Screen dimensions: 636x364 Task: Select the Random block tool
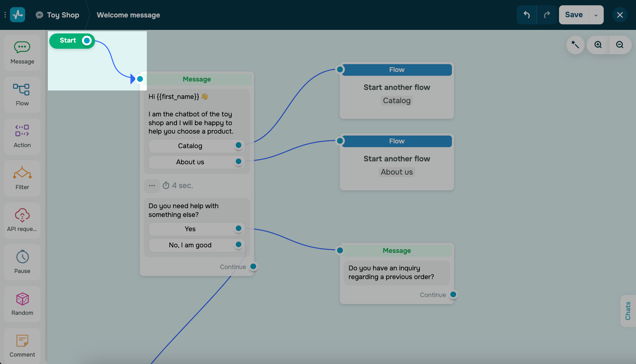point(22,304)
